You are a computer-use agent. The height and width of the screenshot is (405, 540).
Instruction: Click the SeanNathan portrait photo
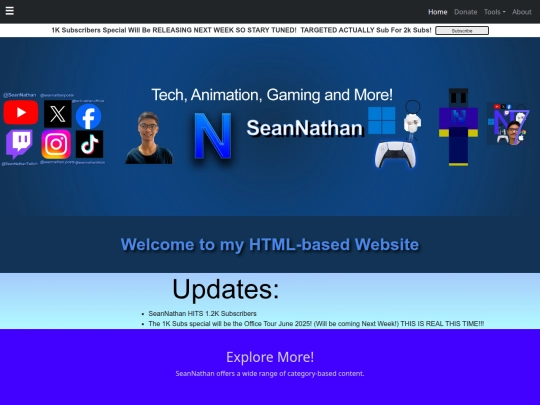tap(149, 137)
